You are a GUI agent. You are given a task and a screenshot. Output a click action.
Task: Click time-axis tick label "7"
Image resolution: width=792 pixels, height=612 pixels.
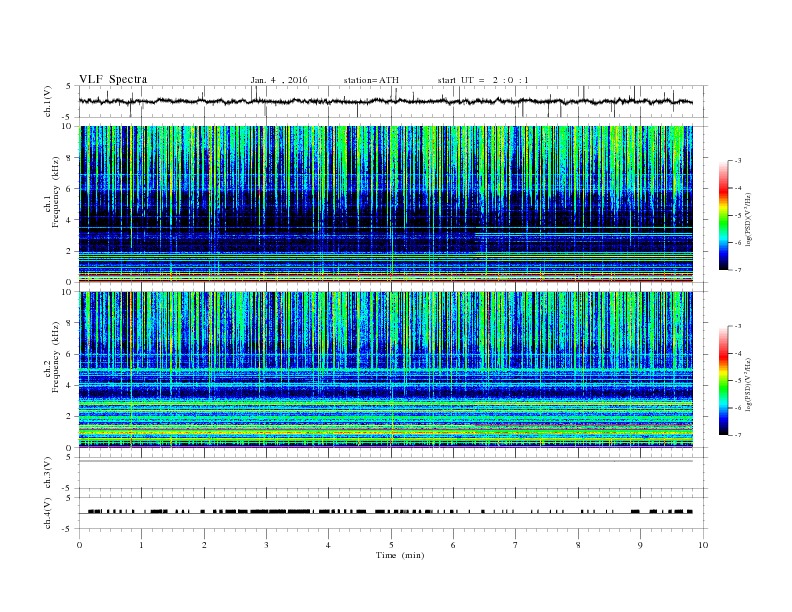coord(516,545)
